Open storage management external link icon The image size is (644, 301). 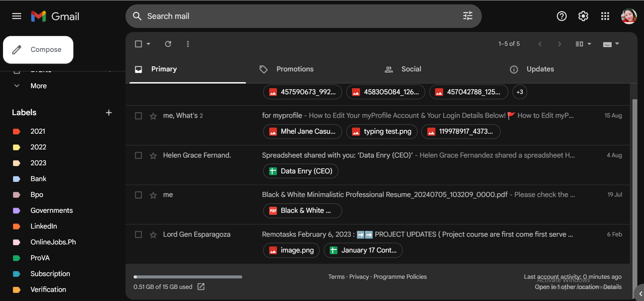(201, 287)
